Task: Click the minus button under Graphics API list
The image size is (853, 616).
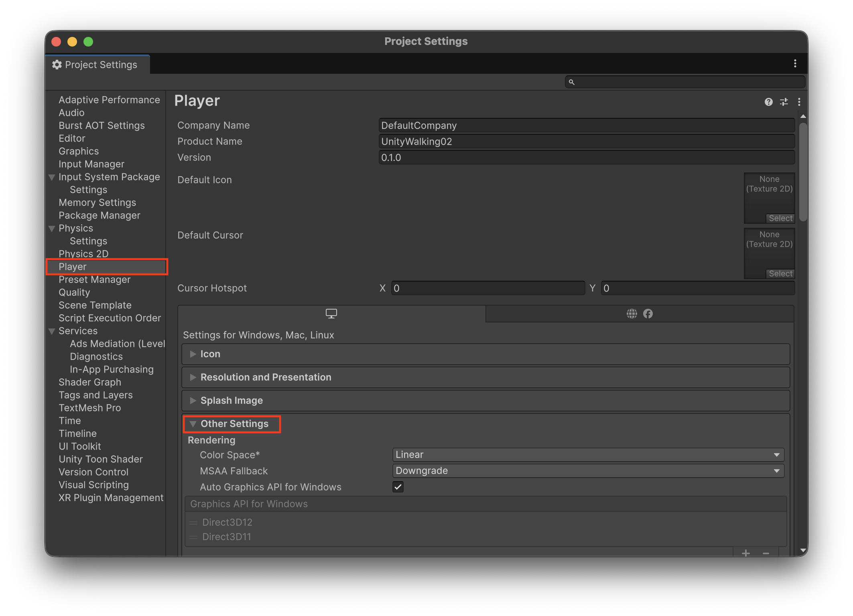Action: point(766,553)
